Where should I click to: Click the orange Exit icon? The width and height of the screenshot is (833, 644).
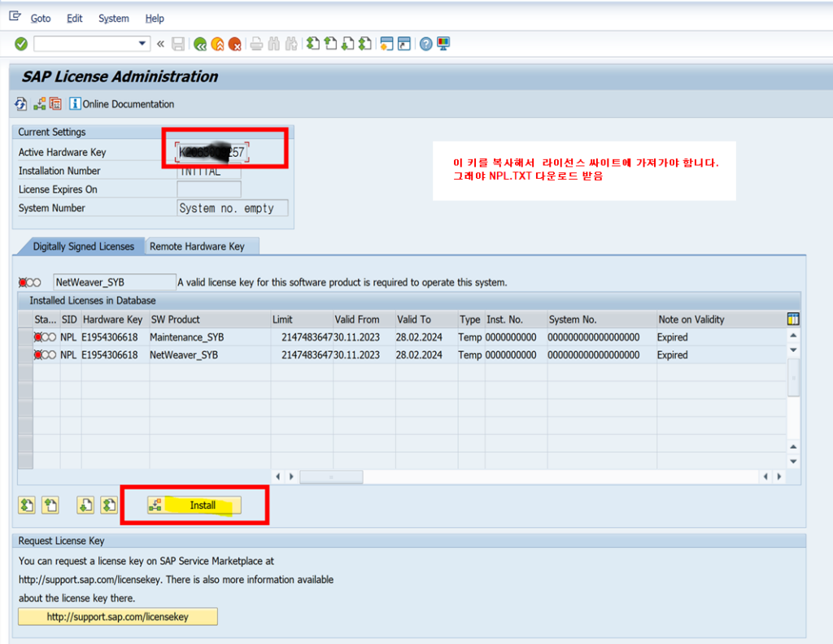(x=217, y=44)
